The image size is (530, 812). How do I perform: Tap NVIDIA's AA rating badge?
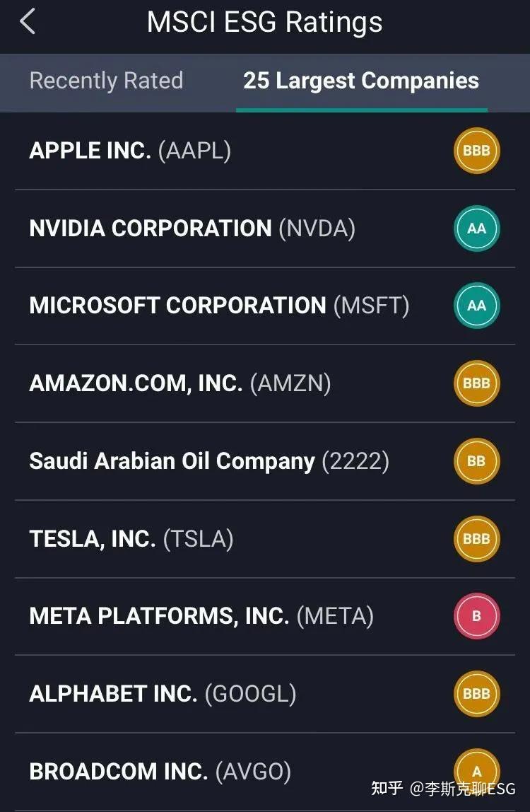pos(476,228)
